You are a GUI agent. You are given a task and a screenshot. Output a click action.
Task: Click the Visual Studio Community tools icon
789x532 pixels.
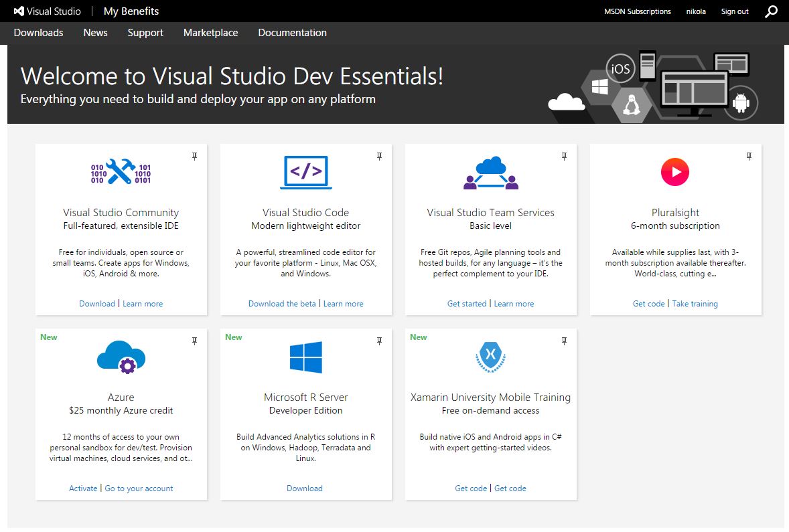click(121, 172)
